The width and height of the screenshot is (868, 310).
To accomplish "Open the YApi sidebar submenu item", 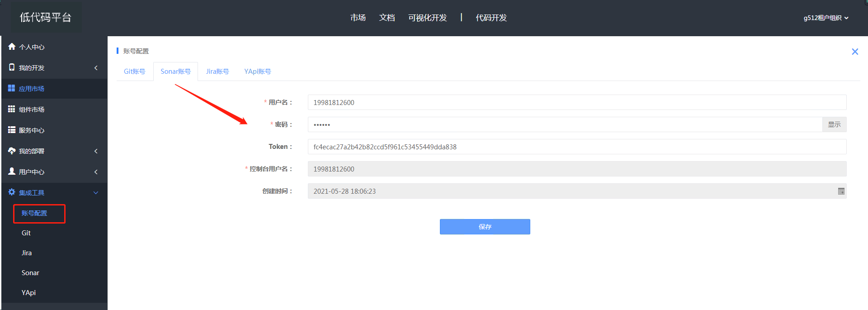I will tap(28, 293).
